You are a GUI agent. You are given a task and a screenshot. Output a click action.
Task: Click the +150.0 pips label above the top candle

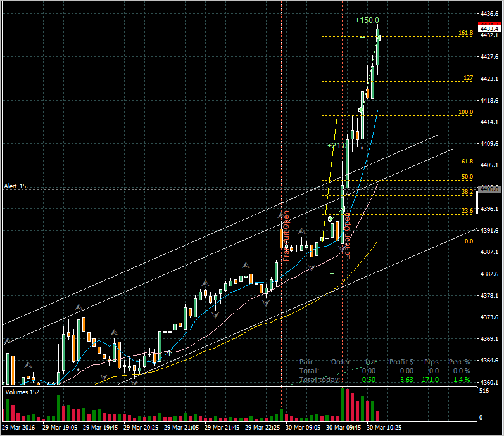click(x=367, y=20)
